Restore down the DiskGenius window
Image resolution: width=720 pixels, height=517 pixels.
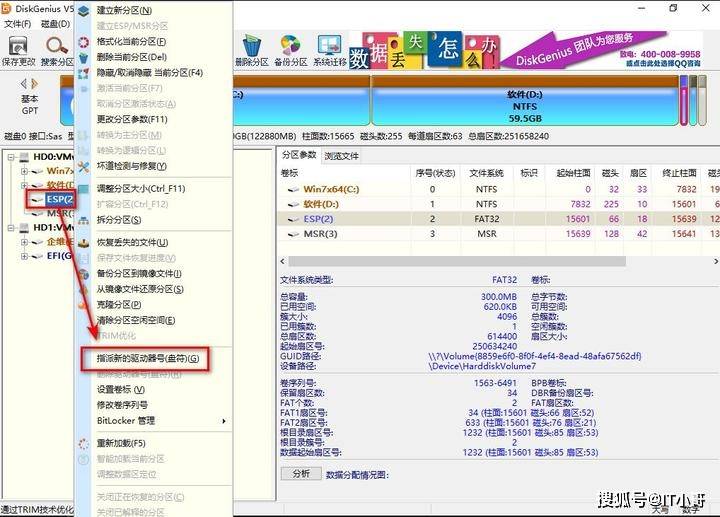pos(673,8)
